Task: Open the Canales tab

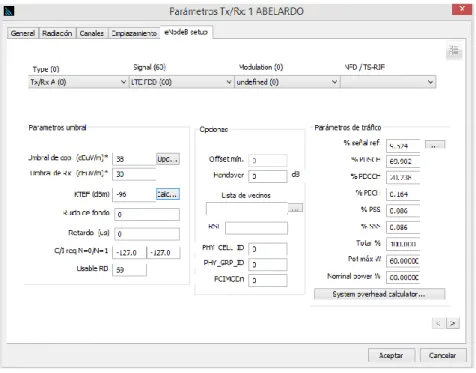Action: (92, 33)
